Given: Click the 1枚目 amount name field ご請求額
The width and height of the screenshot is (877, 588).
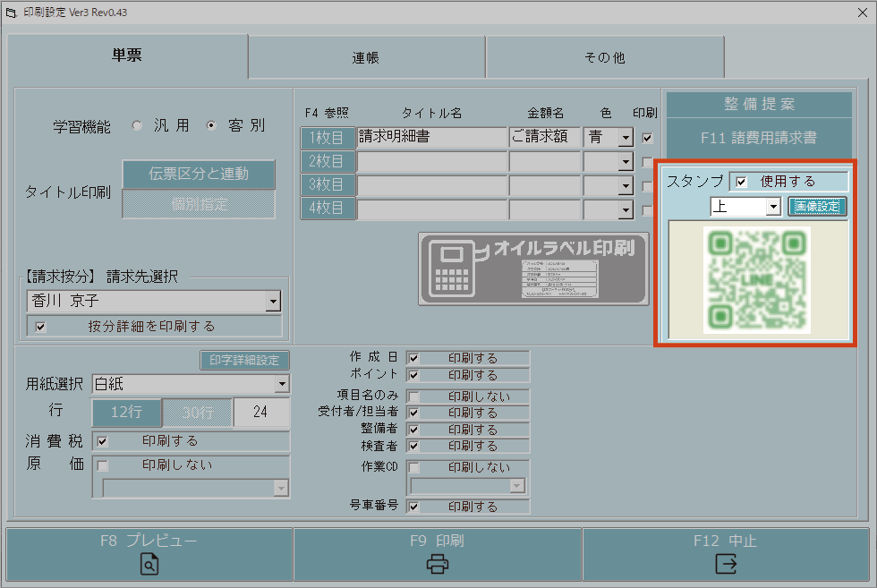Looking at the screenshot, I should 545,138.
